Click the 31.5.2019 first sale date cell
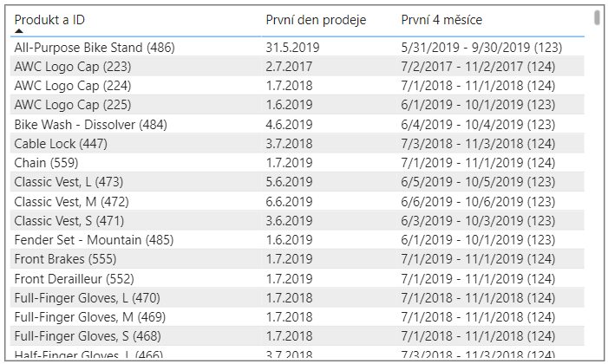The height and width of the screenshot is (364, 608). (x=292, y=48)
